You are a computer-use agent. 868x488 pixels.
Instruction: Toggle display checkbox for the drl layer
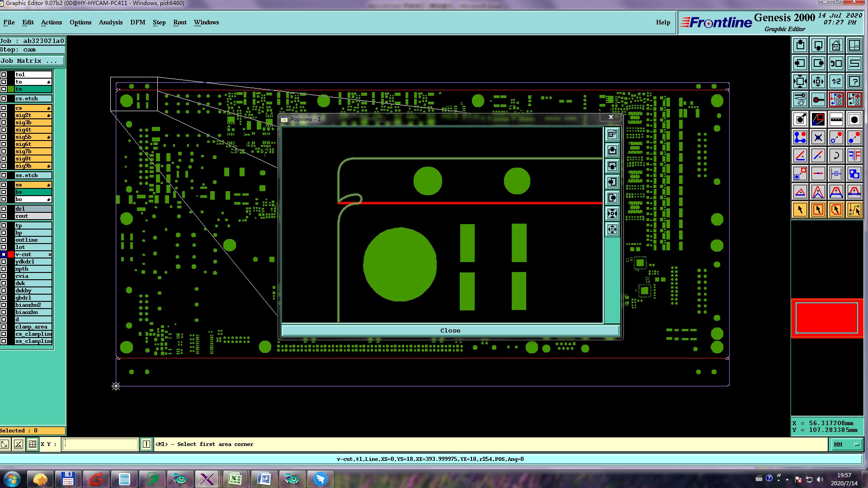click(x=4, y=209)
